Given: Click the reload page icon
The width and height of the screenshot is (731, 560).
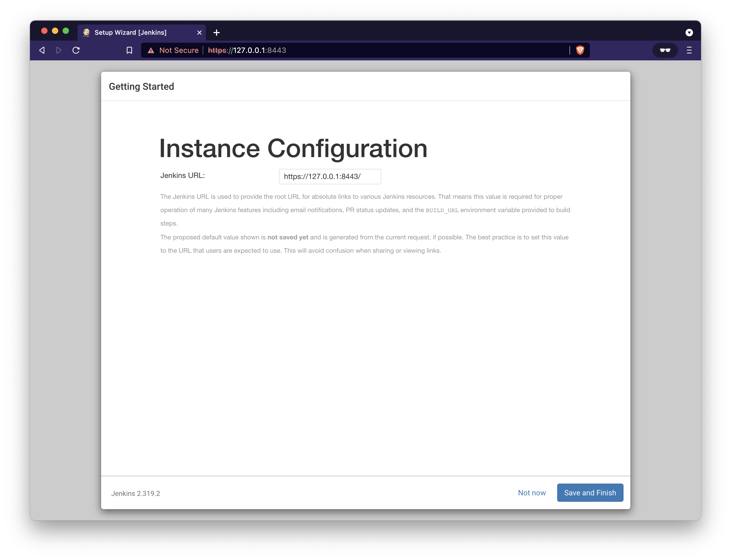Looking at the screenshot, I should pos(76,50).
